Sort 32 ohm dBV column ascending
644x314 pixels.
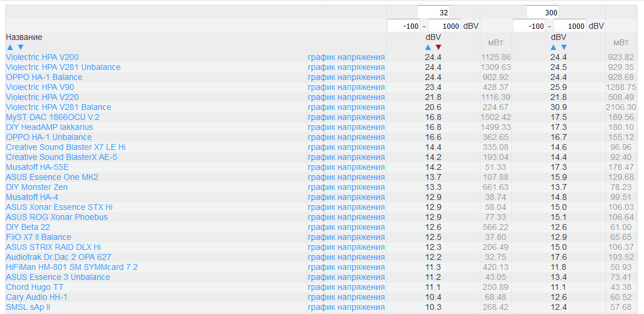click(428, 47)
